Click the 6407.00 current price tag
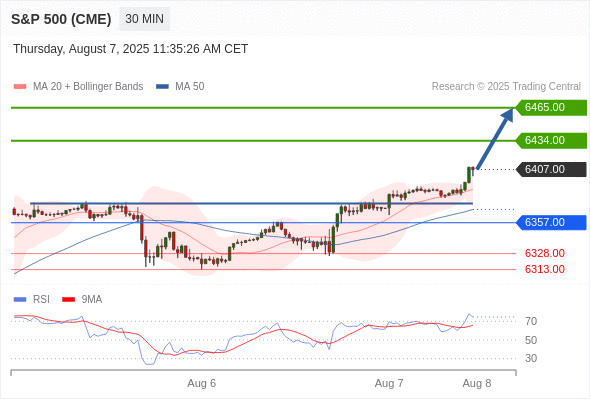Screen dimensions: 590x400 coord(551,169)
